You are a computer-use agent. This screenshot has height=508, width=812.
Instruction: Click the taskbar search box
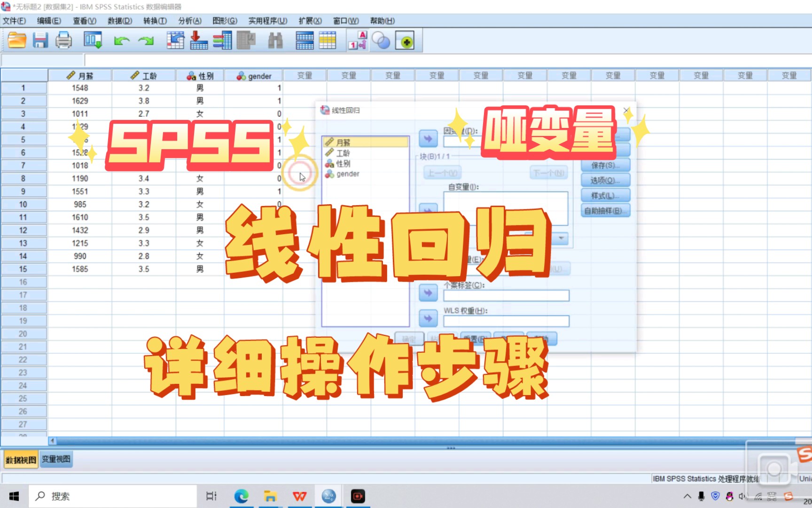click(113, 496)
